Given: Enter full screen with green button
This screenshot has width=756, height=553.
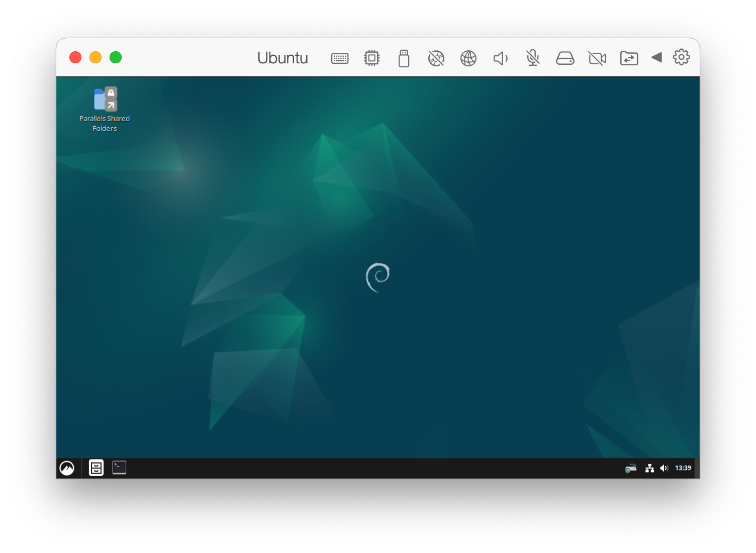Looking at the screenshot, I should pos(116,57).
